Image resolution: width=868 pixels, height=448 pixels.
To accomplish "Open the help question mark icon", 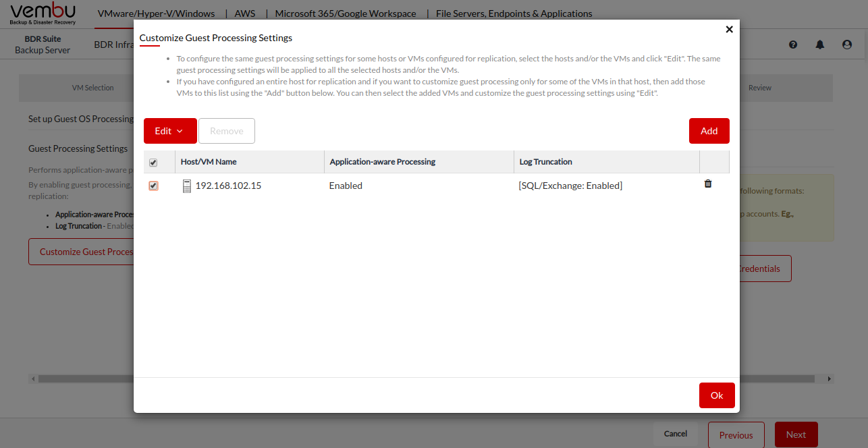I will 793,45.
